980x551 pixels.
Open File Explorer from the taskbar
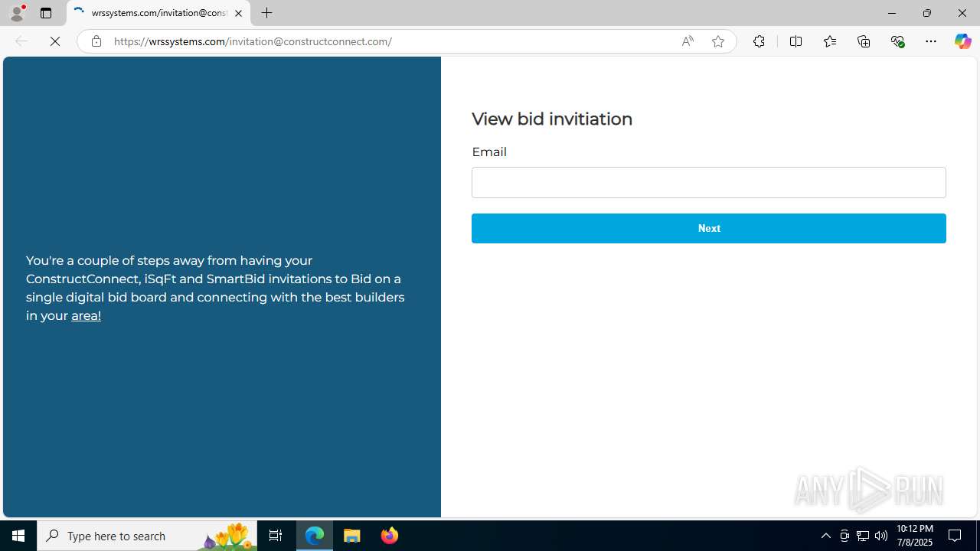352,536
